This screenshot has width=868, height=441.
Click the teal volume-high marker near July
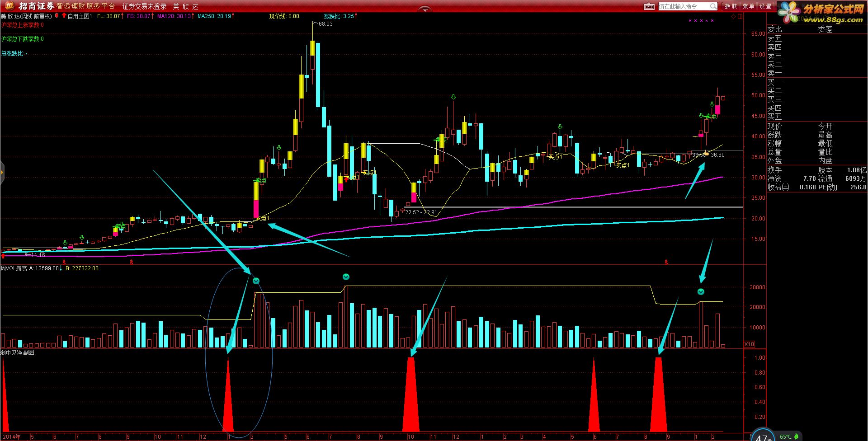coord(346,277)
